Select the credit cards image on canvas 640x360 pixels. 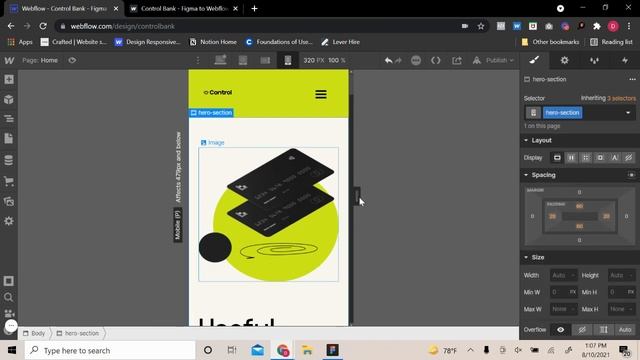tap(268, 214)
